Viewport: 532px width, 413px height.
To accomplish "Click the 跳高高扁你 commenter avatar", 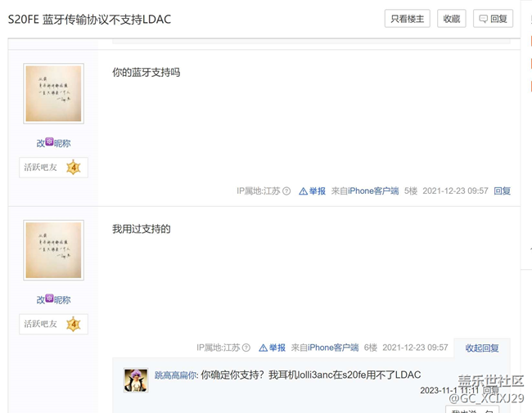I will coord(136,380).
